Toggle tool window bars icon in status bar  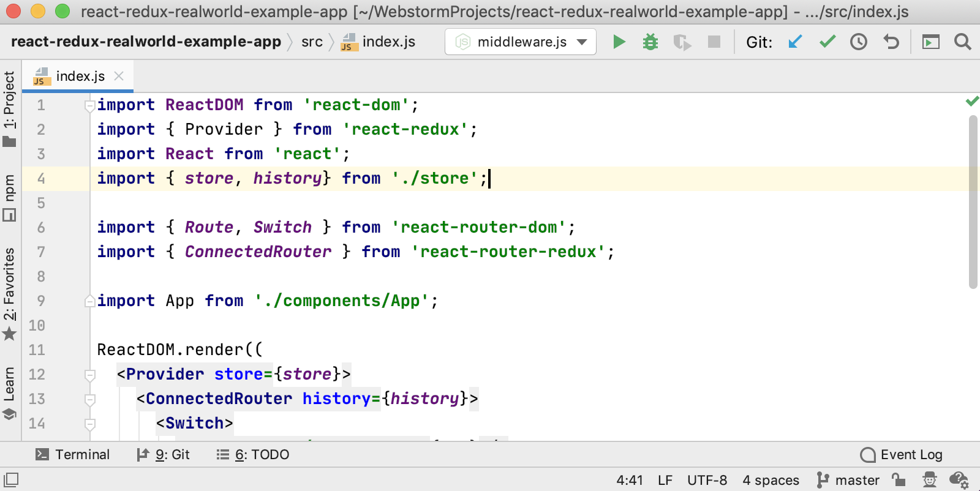click(11, 479)
